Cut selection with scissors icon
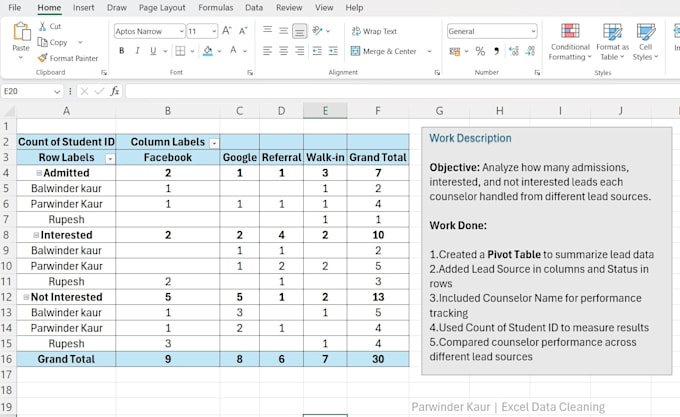Screen dimensions: 680x417 coord(42,26)
